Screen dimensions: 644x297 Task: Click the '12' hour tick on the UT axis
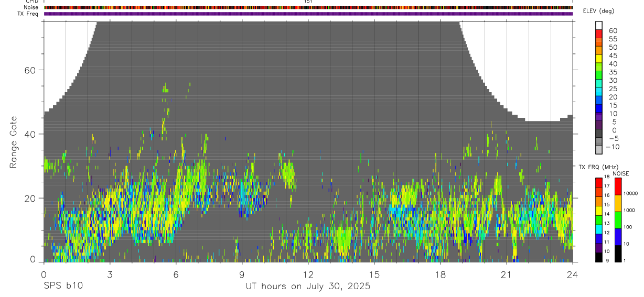point(308,274)
